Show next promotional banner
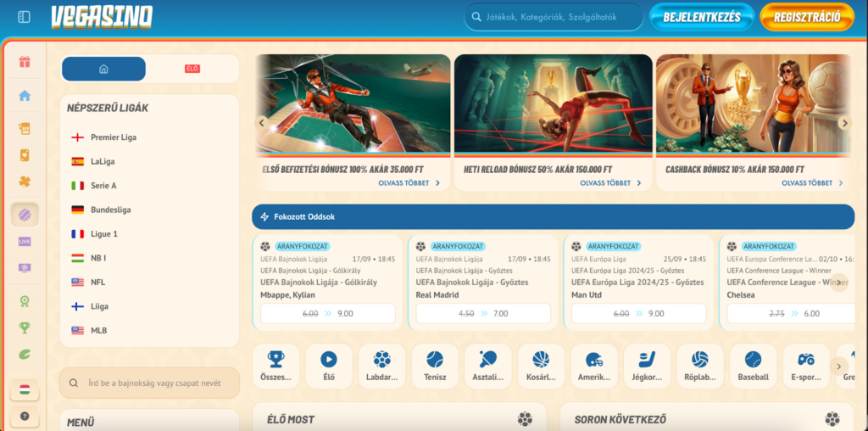 tap(844, 123)
